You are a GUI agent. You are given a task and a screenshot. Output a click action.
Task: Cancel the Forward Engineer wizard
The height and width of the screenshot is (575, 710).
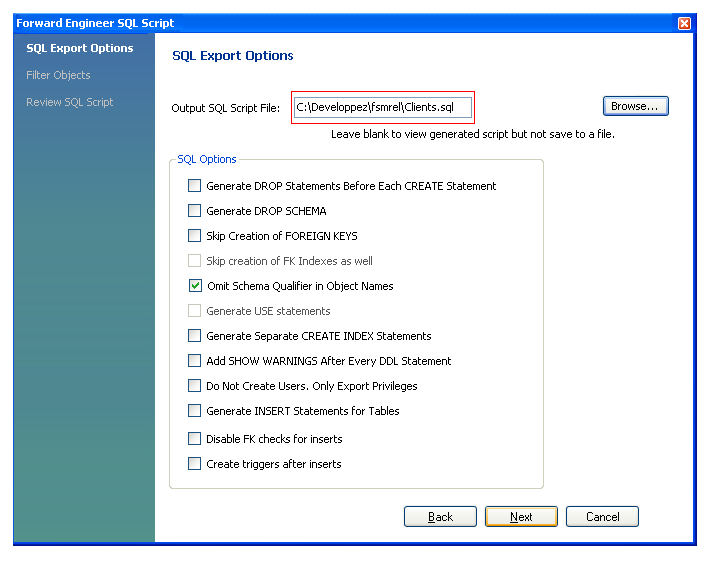click(602, 517)
